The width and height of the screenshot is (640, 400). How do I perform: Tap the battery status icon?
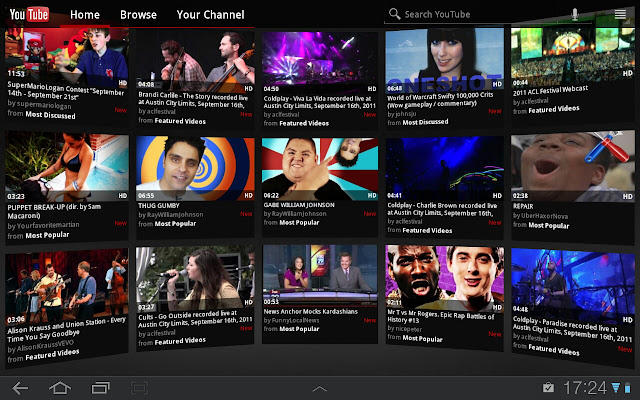[x=627, y=387]
